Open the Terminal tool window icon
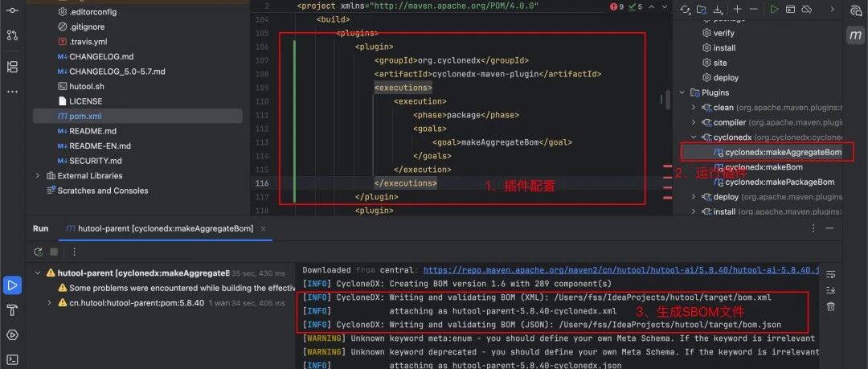The image size is (868, 369). point(11,359)
